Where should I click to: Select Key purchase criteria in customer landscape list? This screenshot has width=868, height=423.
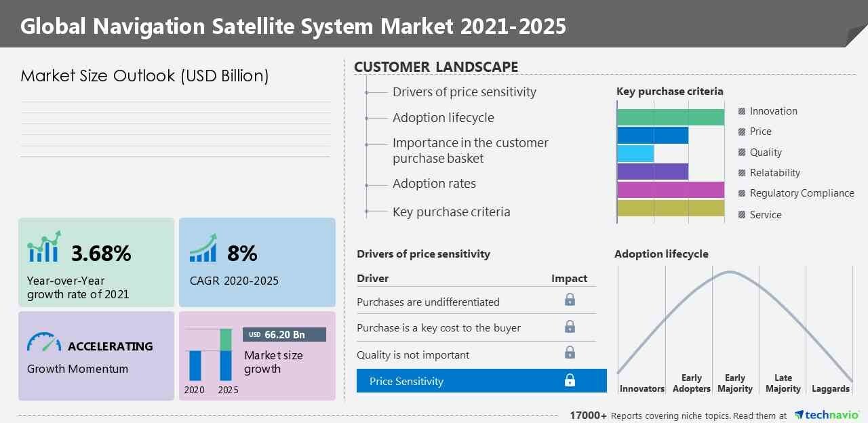click(x=451, y=212)
